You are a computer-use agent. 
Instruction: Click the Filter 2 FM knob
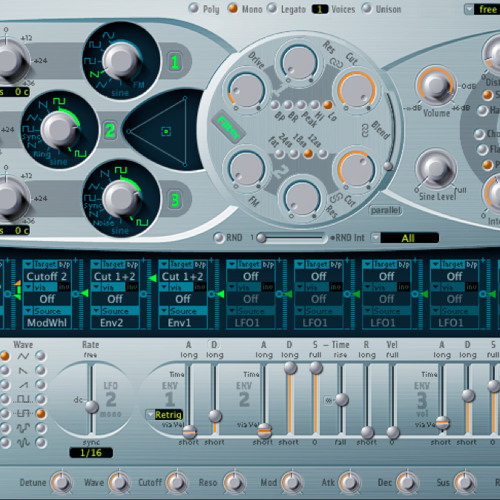coord(246,168)
